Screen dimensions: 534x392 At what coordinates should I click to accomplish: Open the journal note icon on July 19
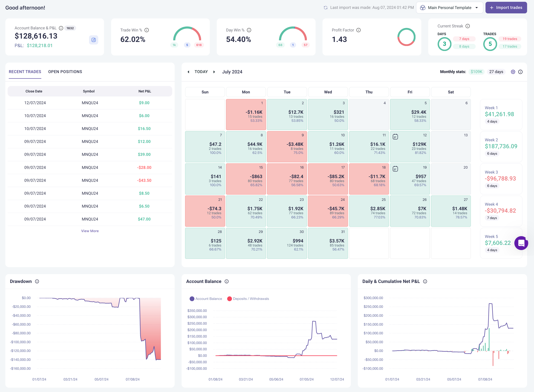[x=395, y=169]
